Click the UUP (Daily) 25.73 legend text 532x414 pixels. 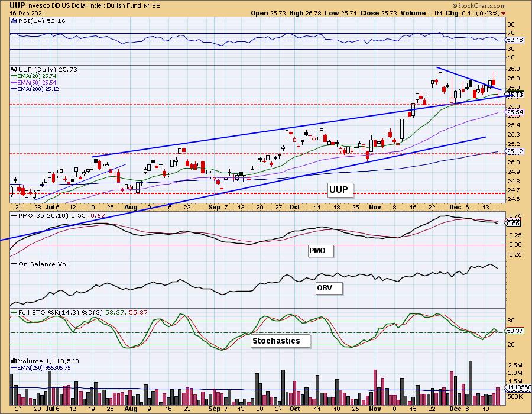48,69
